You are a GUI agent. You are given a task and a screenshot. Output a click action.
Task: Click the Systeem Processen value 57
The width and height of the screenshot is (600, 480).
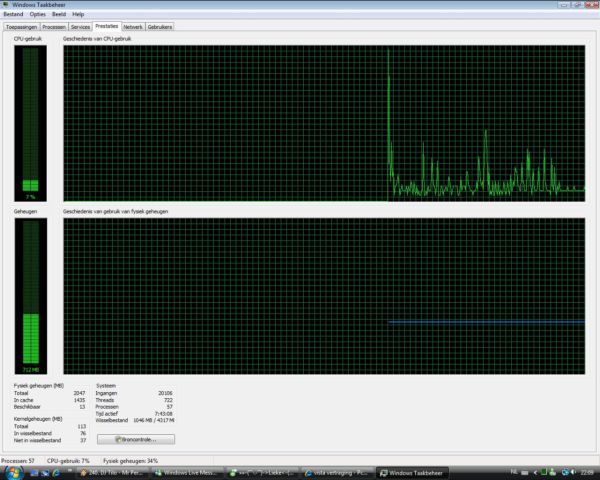pos(170,407)
